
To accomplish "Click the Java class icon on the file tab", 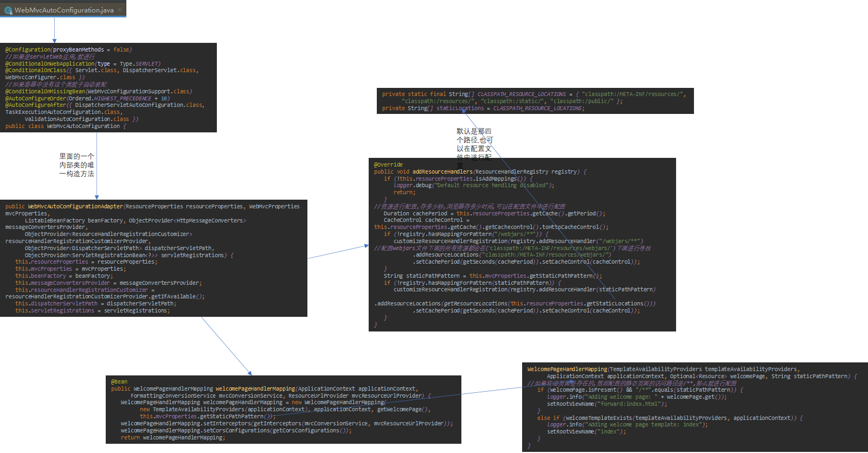I will point(8,10).
